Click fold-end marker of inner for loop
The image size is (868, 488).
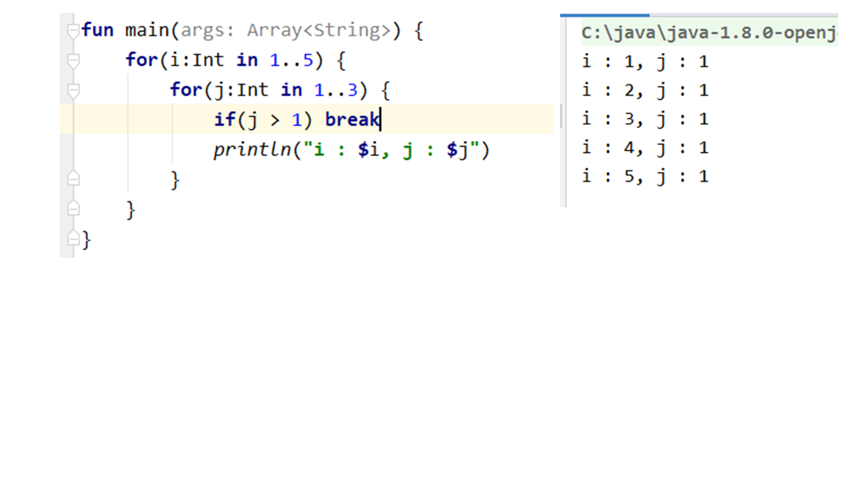pos(73,179)
